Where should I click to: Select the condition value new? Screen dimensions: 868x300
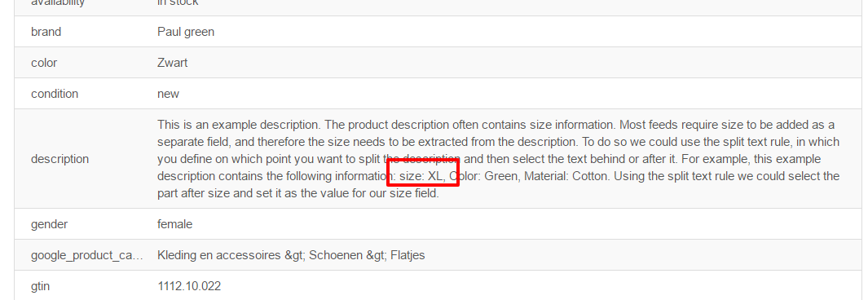point(168,94)
